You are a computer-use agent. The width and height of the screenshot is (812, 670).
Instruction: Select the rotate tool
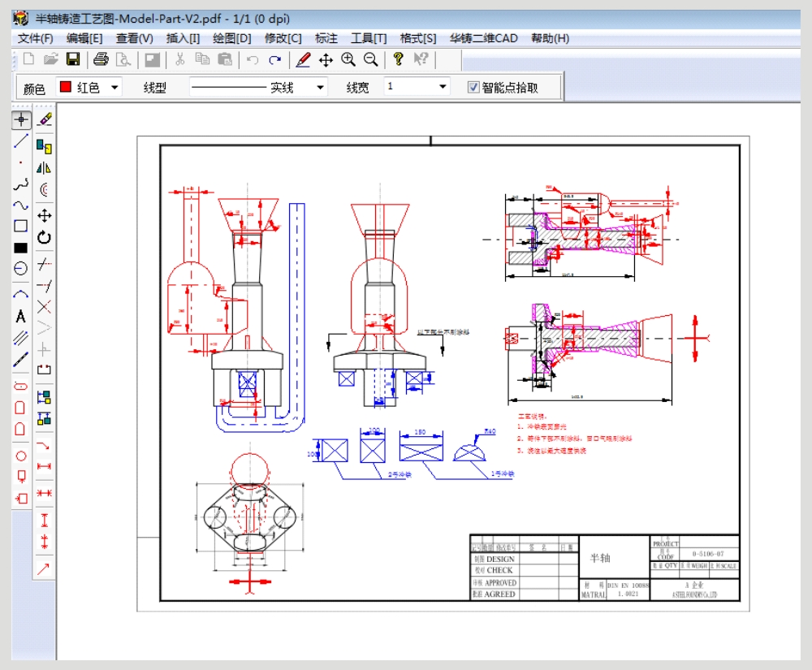point(44,238)
